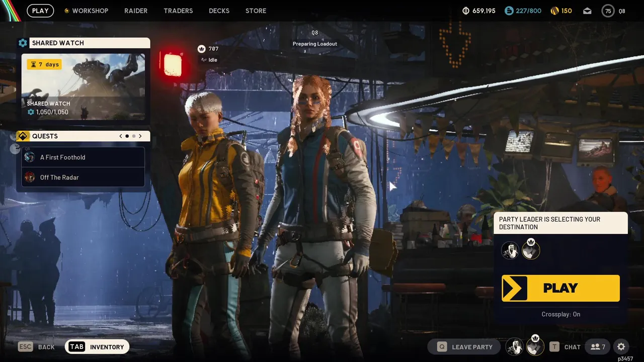Viewport: 644px width, 362px height.
Task: Click the blue token icon beside 227/800
Action: coord(509,11)
